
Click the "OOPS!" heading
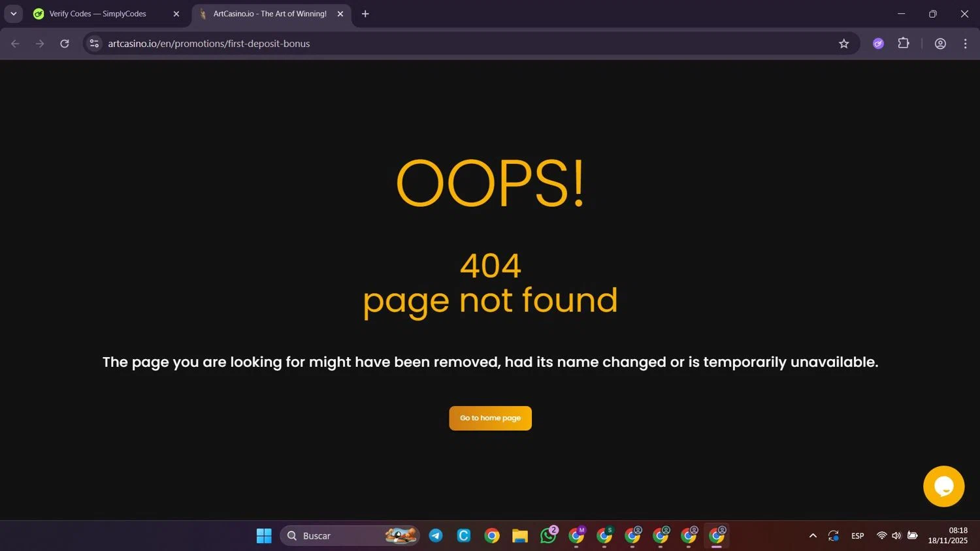(x=490, y=183)
